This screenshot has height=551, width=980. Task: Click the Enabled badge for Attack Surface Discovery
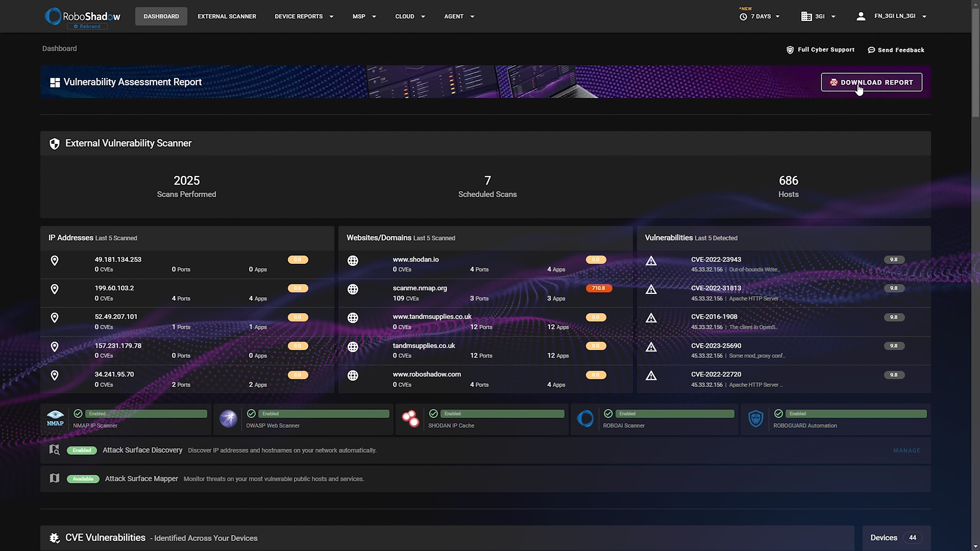click(82, 450)
